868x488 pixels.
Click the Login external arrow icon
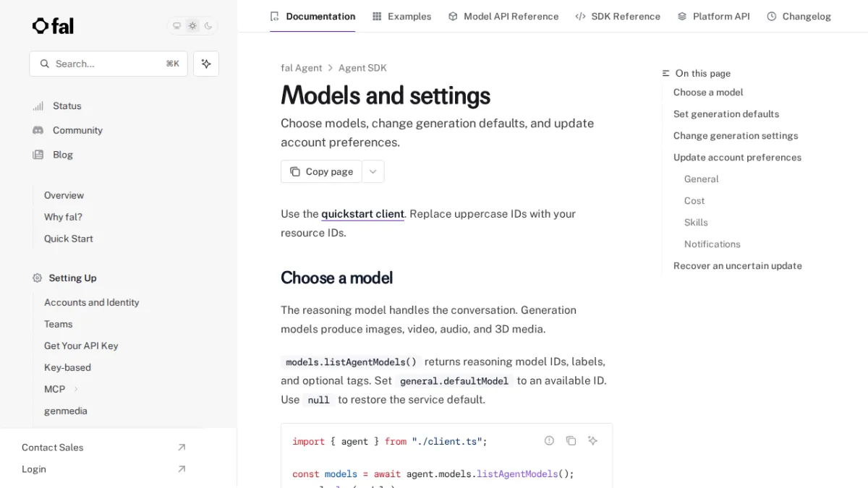tap(182, 469)
